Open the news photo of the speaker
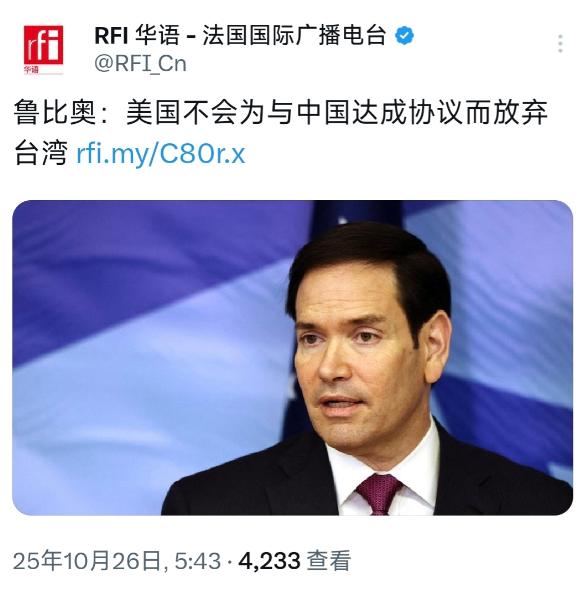Image resolution: width=581 pixels, height=593 pixels. tap(292, 358)
